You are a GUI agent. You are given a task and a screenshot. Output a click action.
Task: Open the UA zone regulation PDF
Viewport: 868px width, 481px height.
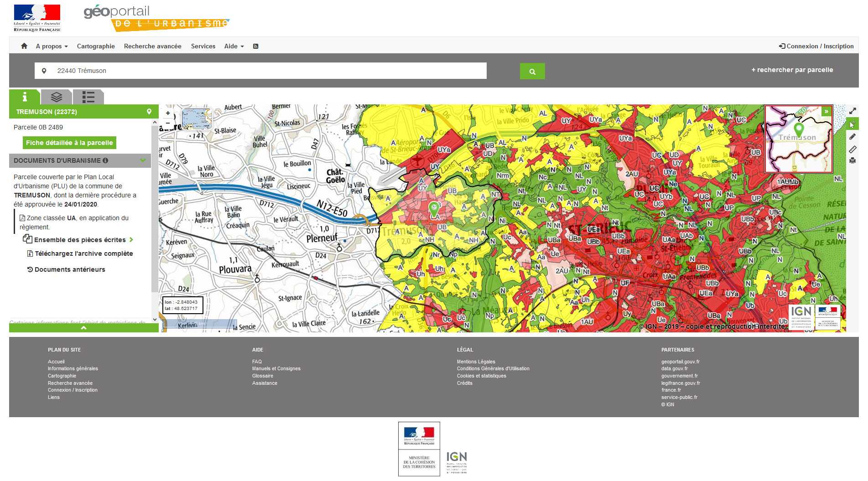click(x=22, y=218)
